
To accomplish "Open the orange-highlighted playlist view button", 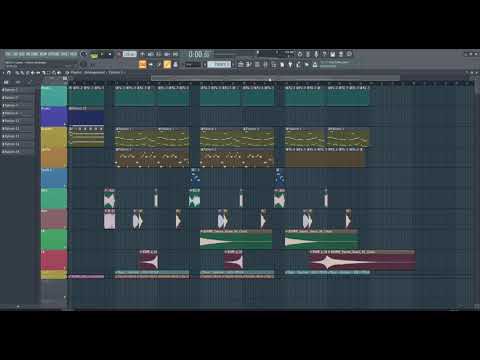I will click(142, 64).
